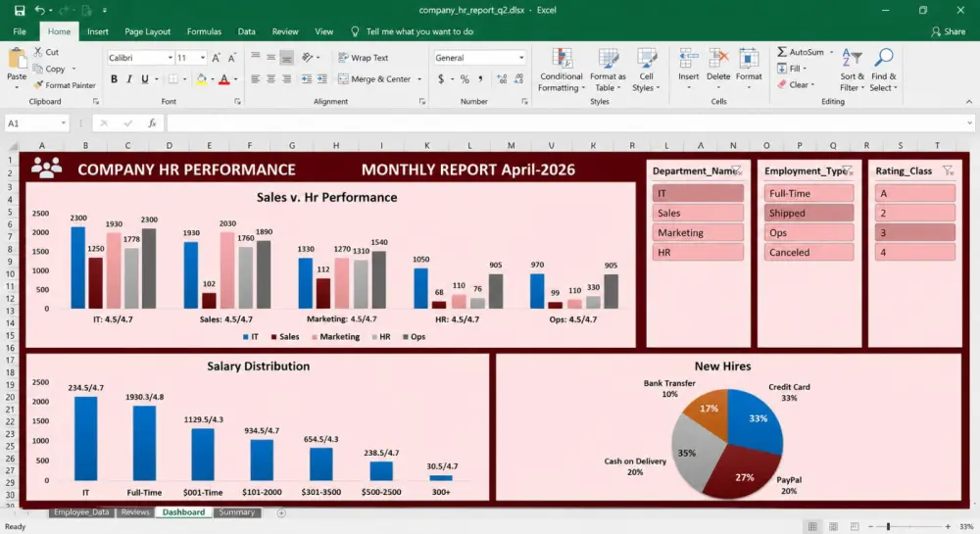
Task: Switch to the Page Layout tab
Action: (148, 31)
